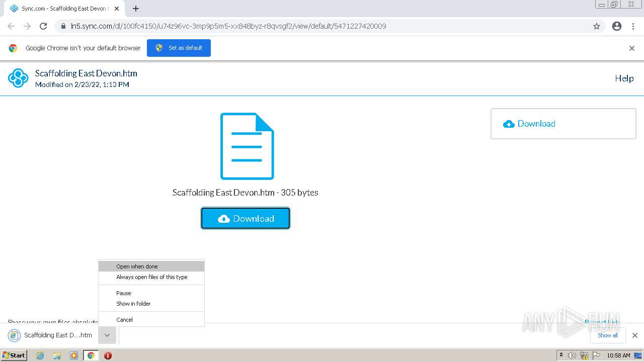Dismiss the default browser notification bar
The height and width of the screenshot is (362, 644).
(x=632, y=48)
